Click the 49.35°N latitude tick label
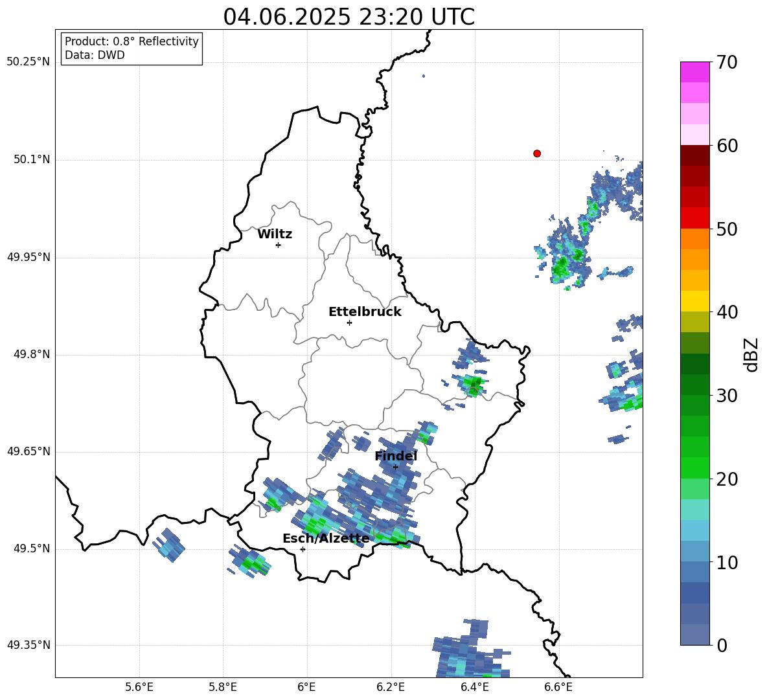 tap(28, 645)
